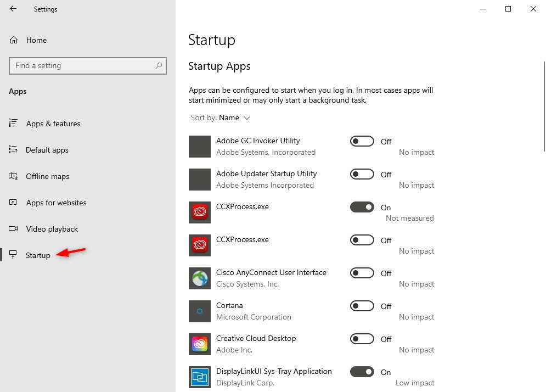546x392 pixels.
Task: Click the Video playback camera icon
Action: (13, 228)
